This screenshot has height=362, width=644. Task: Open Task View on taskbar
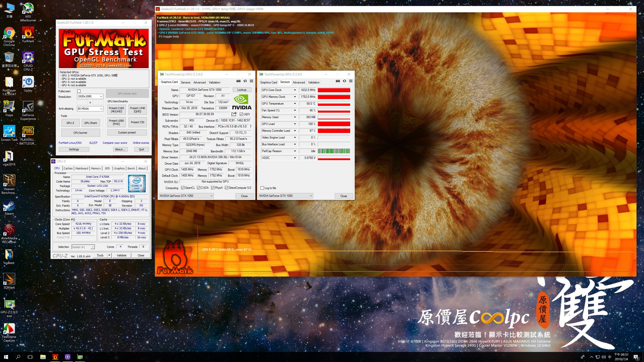coord(30,357)
